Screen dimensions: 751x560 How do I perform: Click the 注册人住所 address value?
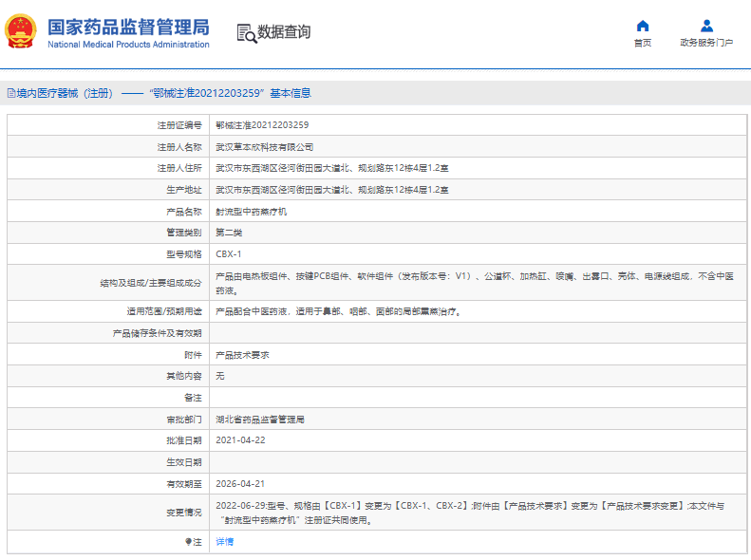tap(332, 169)
